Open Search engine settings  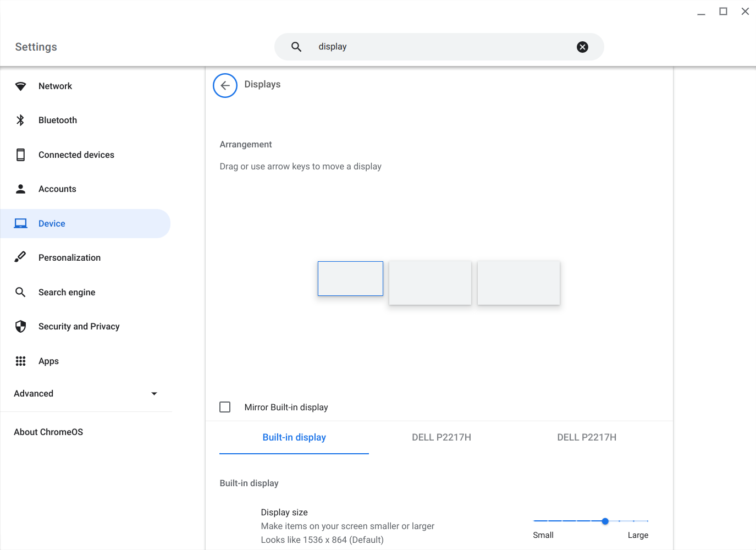[67, 293]
